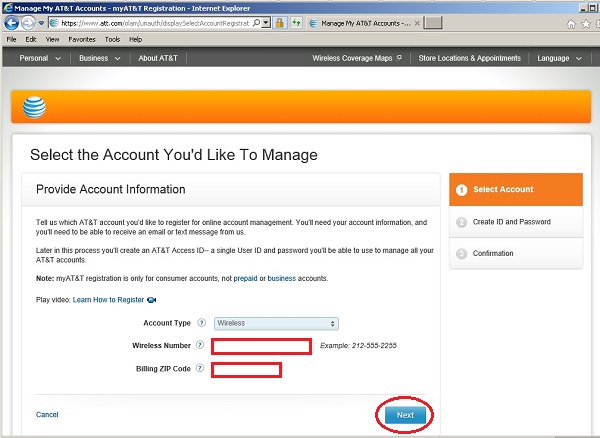Click the AT&T globe logo
This screenshot has width=600, height=438.
(x=34, y=107)
